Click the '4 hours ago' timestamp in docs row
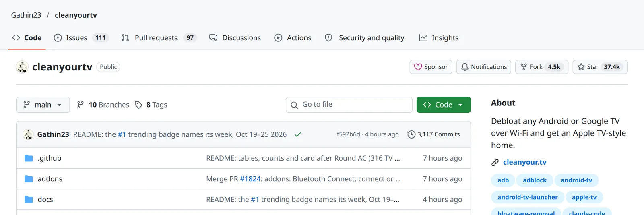 tap(442, 199)
